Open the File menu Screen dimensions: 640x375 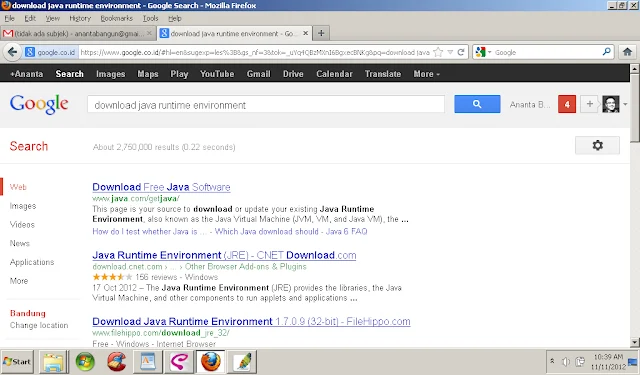click(x=9, y=18)
